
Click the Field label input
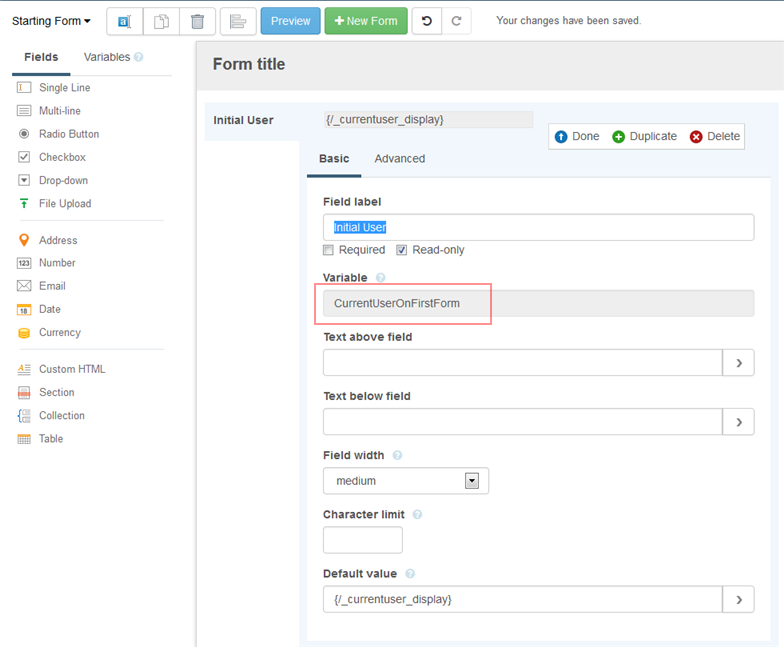[538, 228]
